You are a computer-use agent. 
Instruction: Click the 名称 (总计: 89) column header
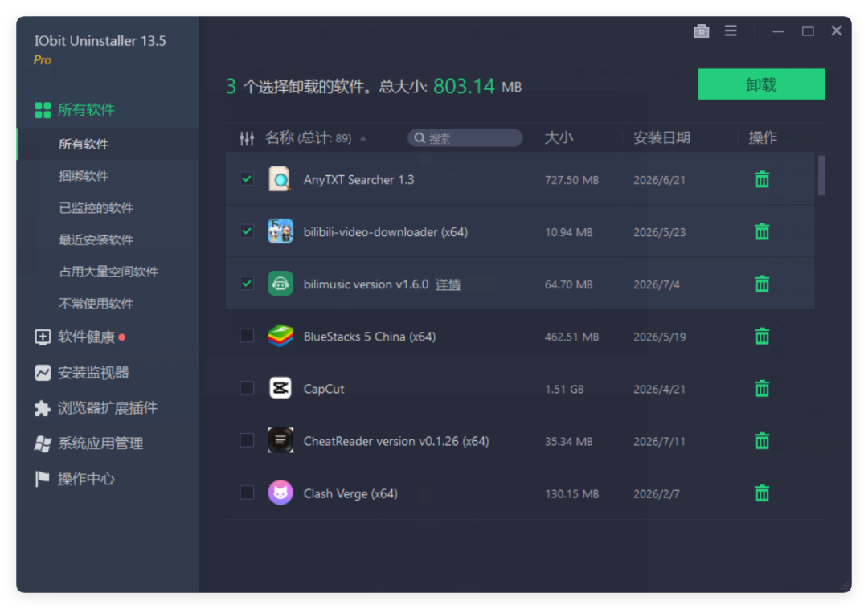tap(308, 137)
